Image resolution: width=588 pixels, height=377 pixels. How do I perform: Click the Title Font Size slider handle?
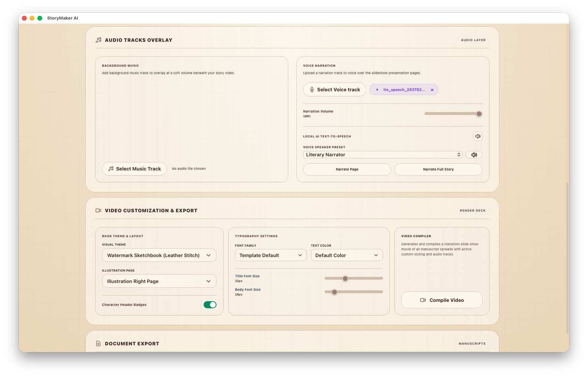point(345,279)
